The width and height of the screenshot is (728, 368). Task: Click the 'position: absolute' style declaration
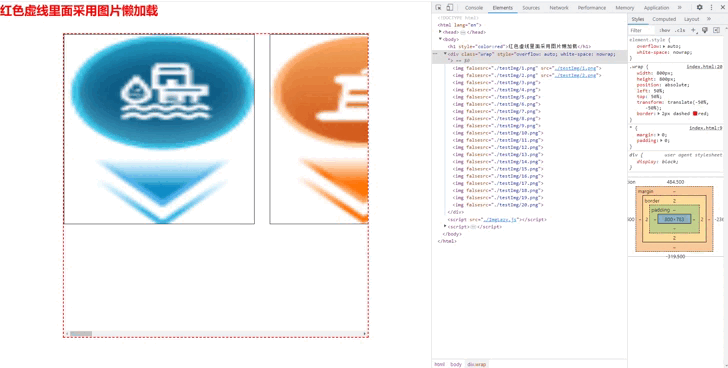663,85
